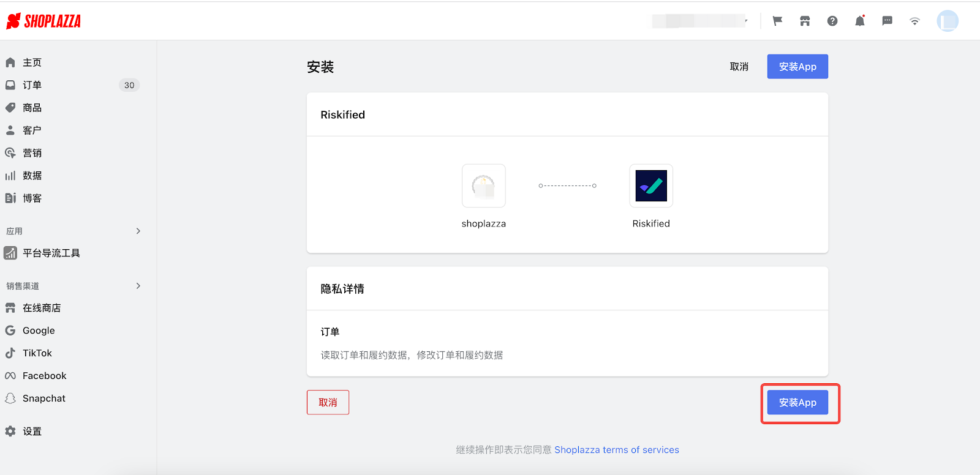Click the 数据 bar chart icon
This screenshot has width=980, height=475.
[x=10, y=176]
